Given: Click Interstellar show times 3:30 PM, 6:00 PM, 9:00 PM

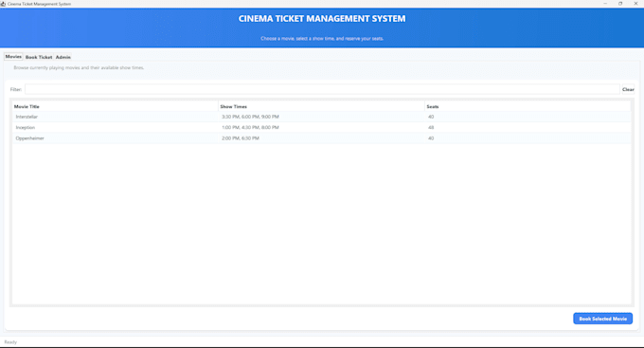Looking at the screenshot, I should coord(250,117).
